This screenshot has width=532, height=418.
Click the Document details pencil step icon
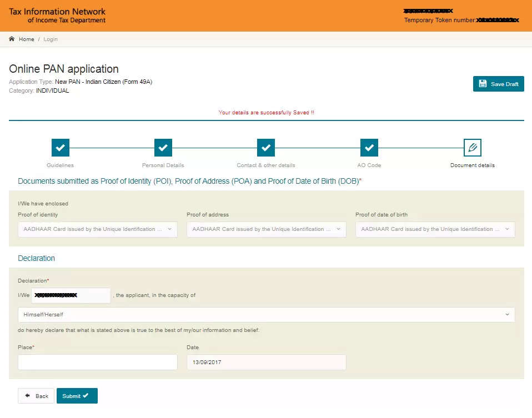point(472,148)
